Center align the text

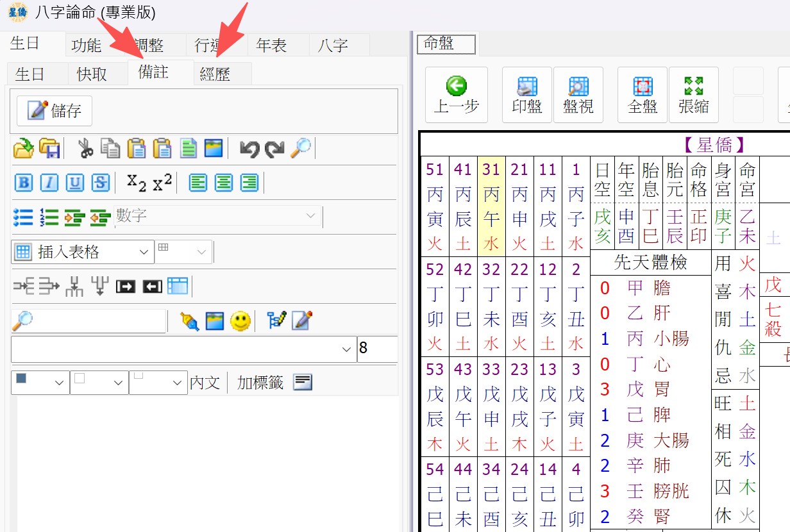coord(223,183)
